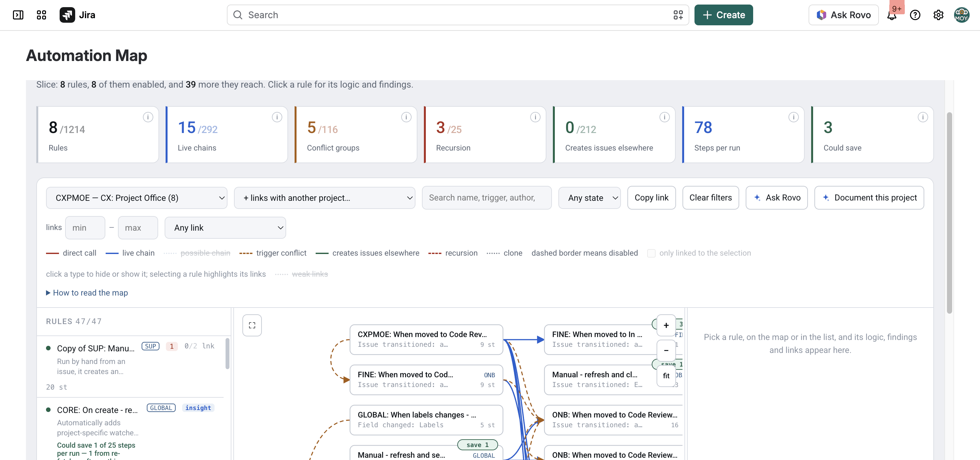Image resolution: width=980 pixels, height=460 pixels.
Task: Open notifications bell
Action: [x=892, y=15]
